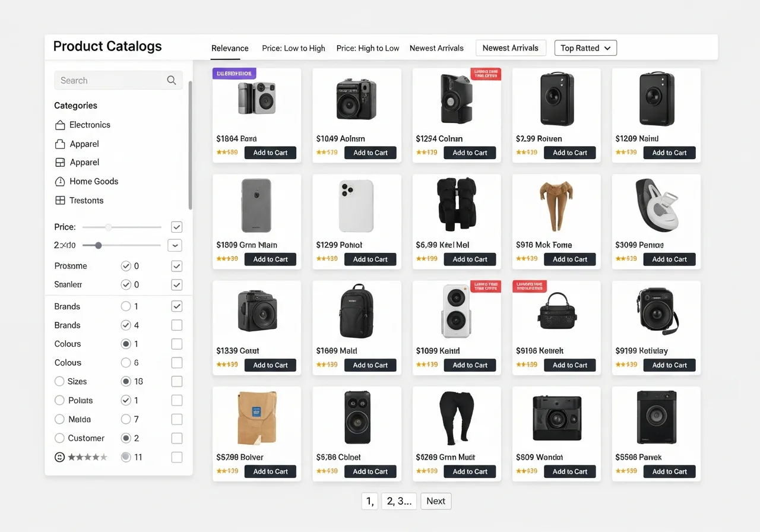Select the Sizes radio button
760x532 pixels.
(x=59, y=381)
